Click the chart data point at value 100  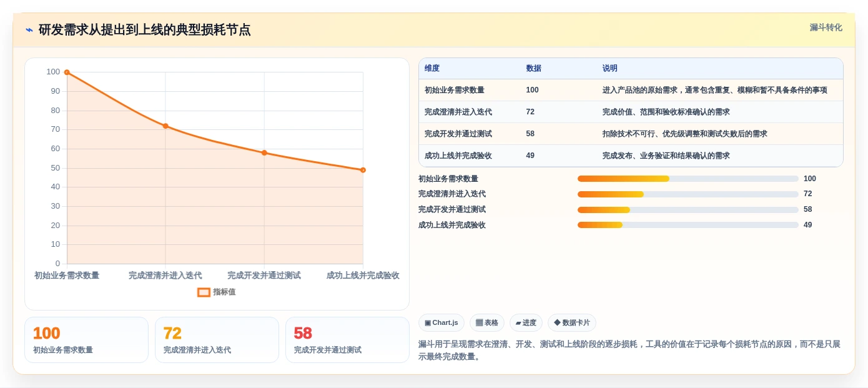tap(67, 72)
